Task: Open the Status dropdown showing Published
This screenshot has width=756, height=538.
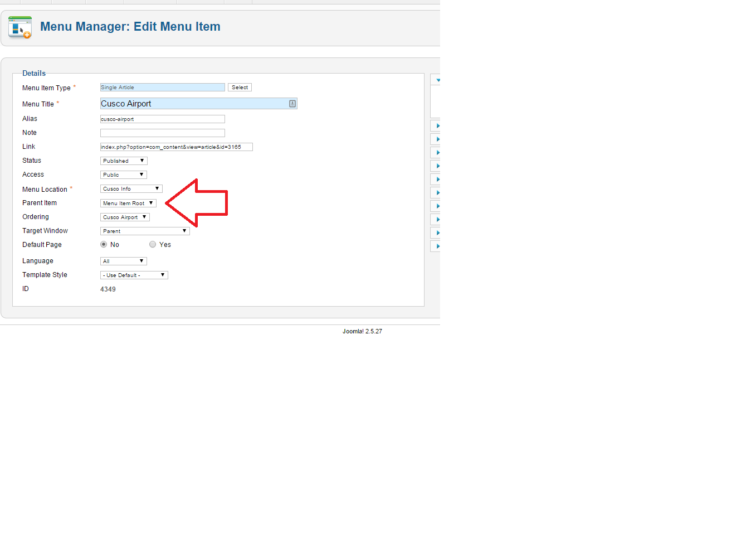Action: (124, 161)
